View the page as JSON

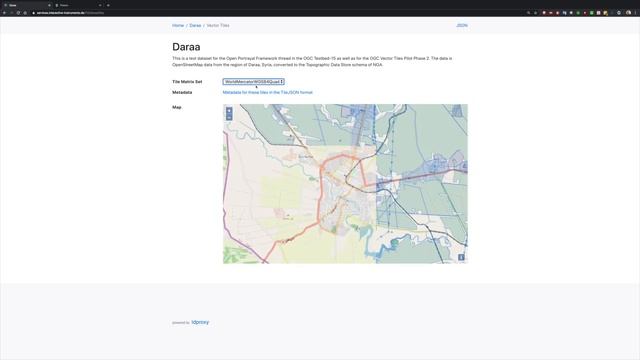click(x=462, y=25)
